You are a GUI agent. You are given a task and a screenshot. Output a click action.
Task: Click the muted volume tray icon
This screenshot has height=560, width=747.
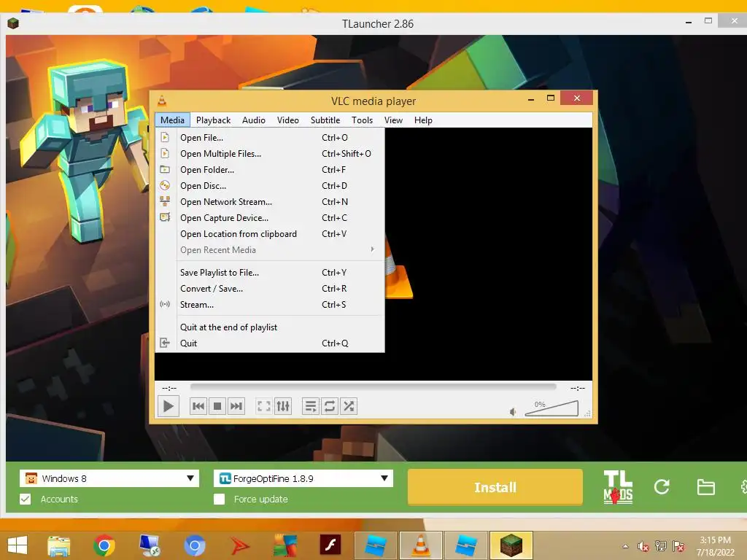point(643,546)
